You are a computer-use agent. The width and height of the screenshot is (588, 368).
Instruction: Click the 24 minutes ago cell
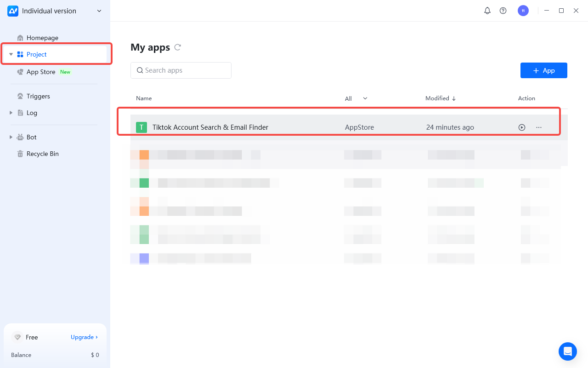pos(450,127)
